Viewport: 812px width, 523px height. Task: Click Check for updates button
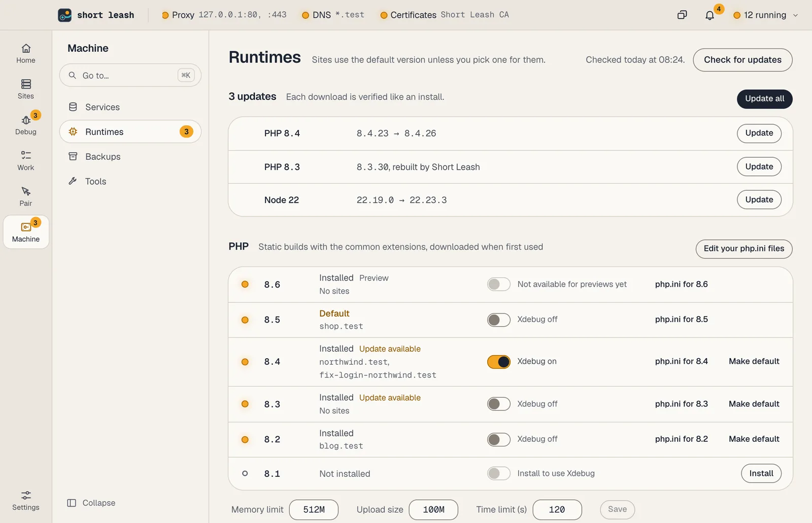click(742, 60)
